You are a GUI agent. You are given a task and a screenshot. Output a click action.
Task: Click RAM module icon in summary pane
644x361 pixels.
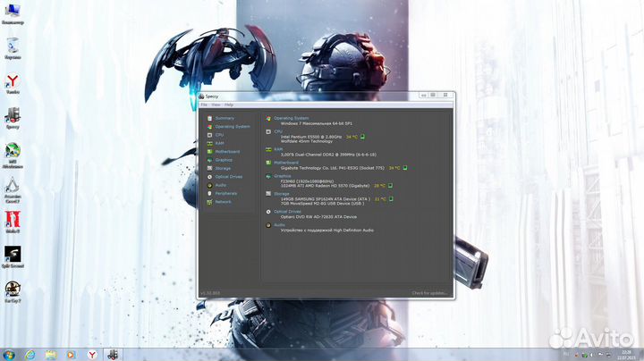268,150
